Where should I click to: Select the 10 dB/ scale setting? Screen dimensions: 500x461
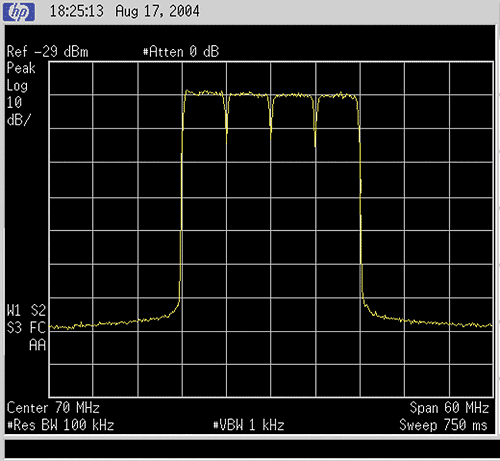click(18, 111)
